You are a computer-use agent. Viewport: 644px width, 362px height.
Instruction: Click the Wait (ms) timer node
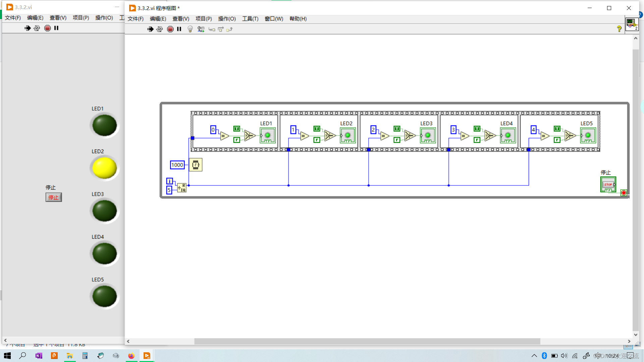(x=196, y=165)
